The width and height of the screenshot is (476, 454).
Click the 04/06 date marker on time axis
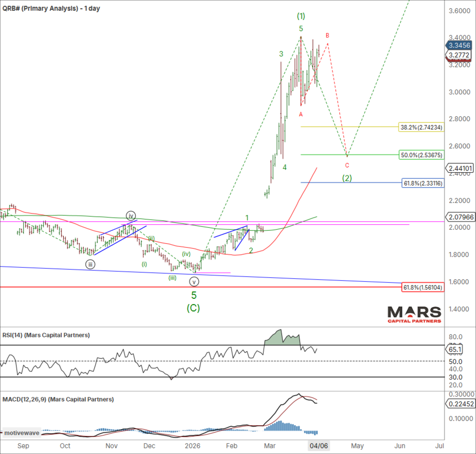click(318, 446)
